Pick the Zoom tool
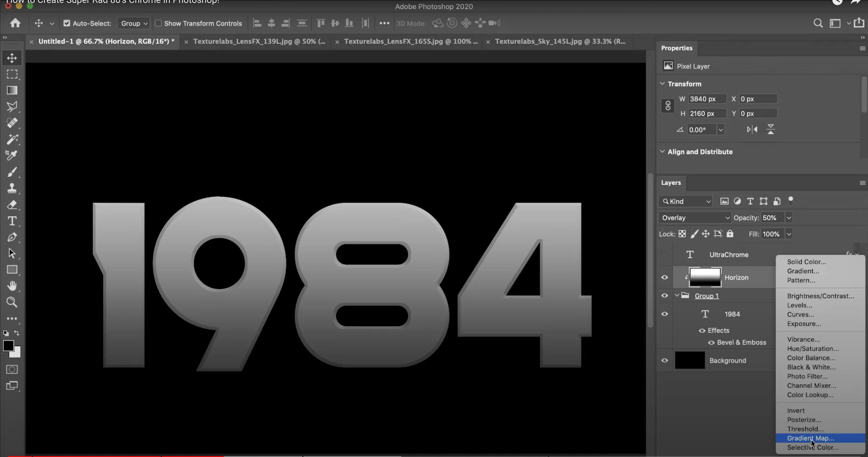868x457 pixels. click(12, 302)
